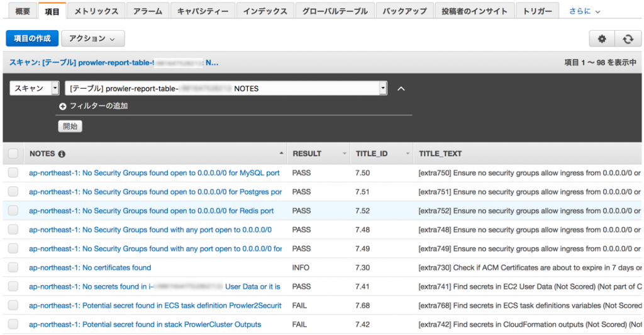Click the フィルターの追加 link
Viewport: 644px width, 335px height.
click(99, 106)
